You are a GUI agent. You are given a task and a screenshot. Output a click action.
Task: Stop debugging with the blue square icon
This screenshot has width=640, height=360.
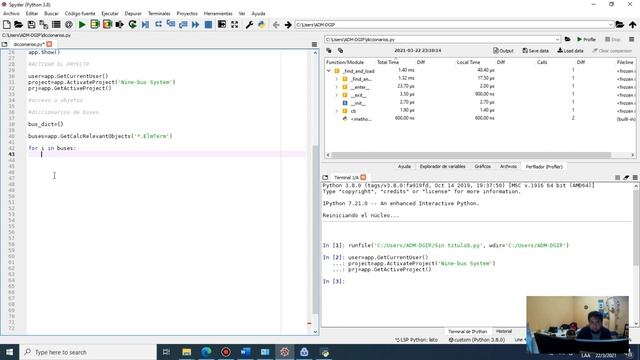coord(208,25)
